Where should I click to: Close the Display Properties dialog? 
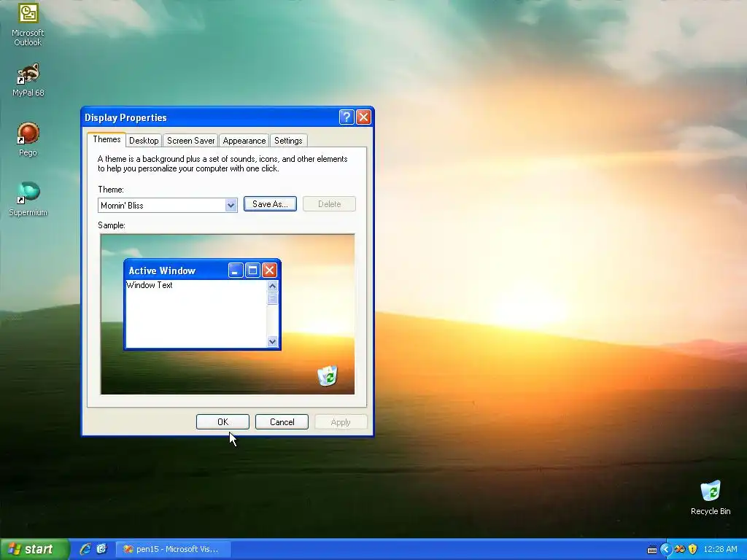pos(363,117)
